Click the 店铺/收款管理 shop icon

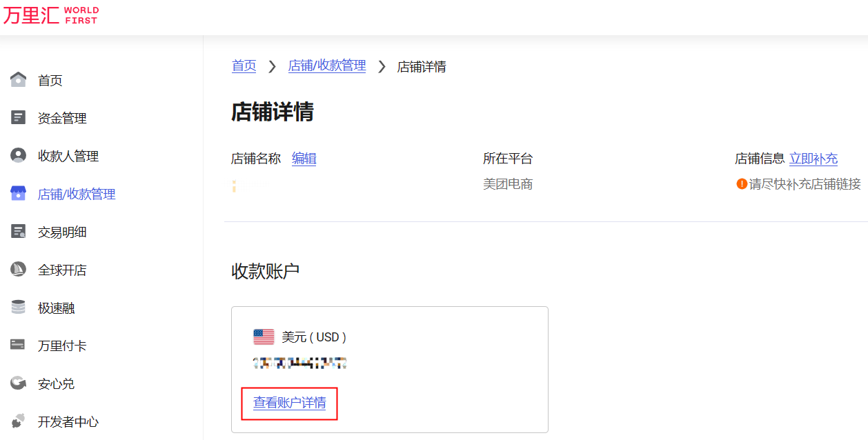(x=18, y=193)
